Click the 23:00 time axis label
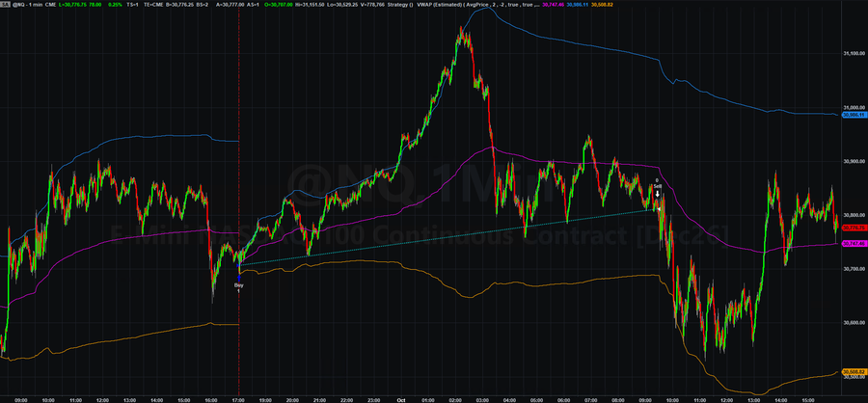Viewport: 868px width, 403px height. (372, 398)
